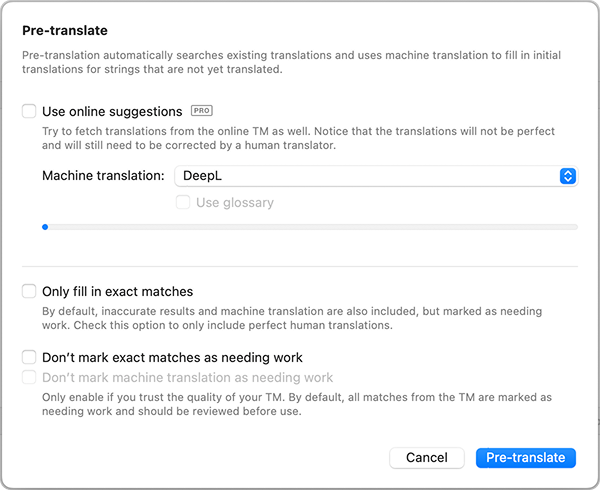
Task: Click the online TM description text
Action: [300, 139]
